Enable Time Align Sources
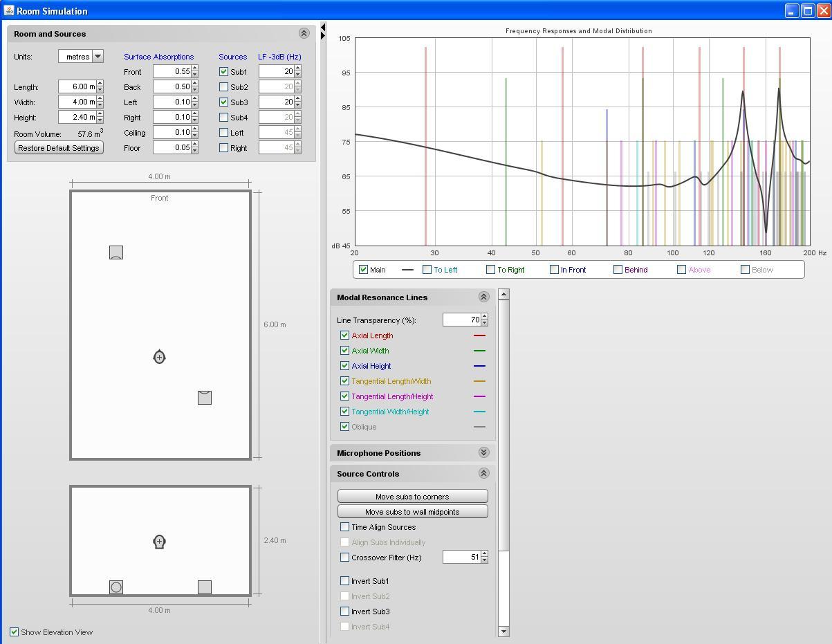Viewport: 832px width, 644px height. 344,527
